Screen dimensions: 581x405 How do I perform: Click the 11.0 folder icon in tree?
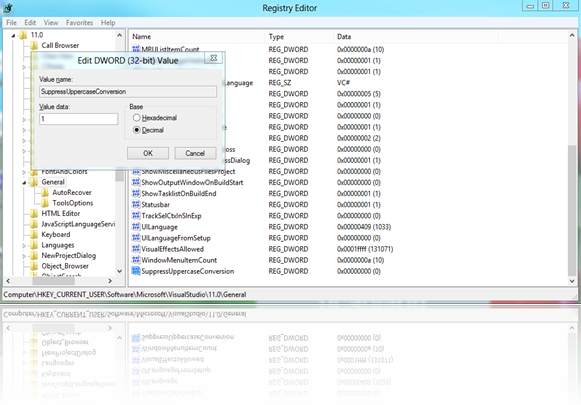click(23, 35)
